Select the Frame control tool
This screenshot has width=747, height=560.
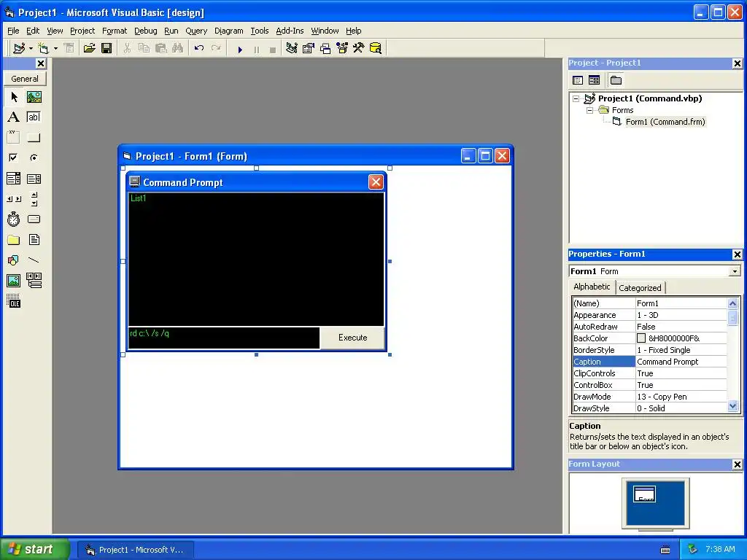[x=14, y=138]
